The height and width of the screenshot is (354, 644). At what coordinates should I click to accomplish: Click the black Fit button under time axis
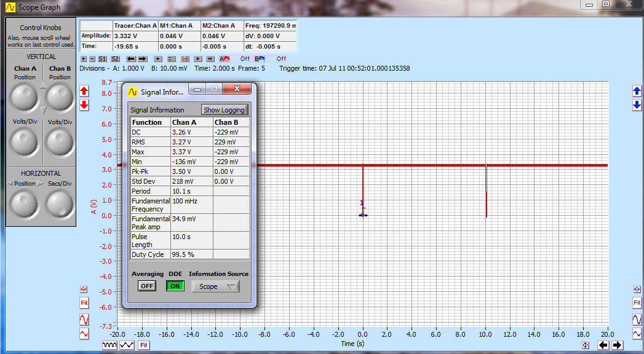(x=143, y=345)
